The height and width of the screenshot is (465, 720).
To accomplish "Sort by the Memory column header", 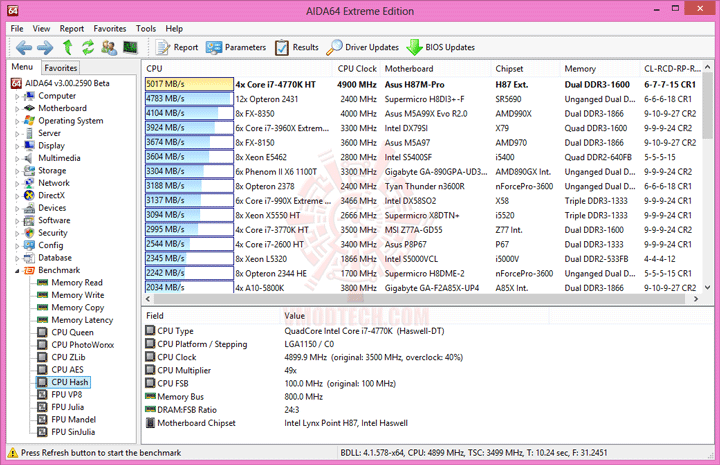I will click(x=600, y=68).
